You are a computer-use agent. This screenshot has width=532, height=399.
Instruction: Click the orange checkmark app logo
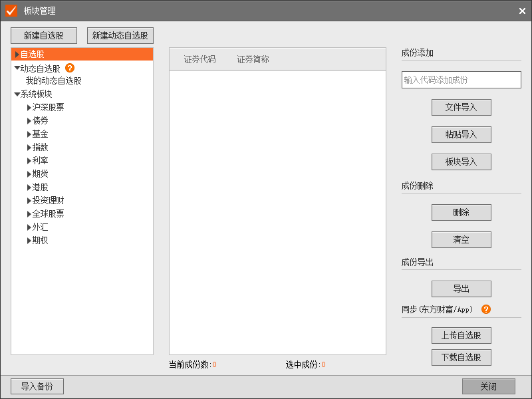pos(11,11)
